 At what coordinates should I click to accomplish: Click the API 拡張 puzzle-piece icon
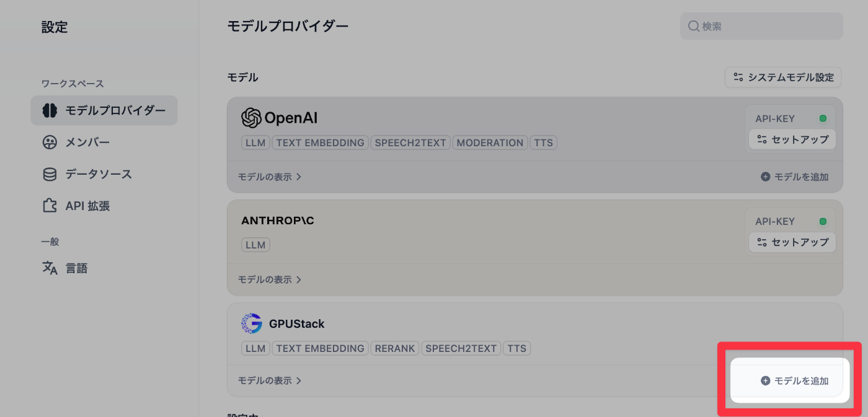(50, 206)
